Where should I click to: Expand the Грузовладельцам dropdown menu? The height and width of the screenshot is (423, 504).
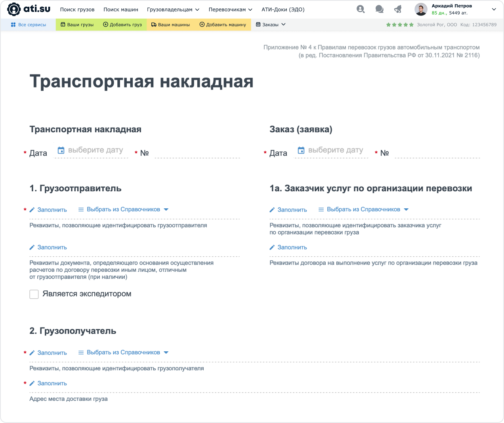173,10
